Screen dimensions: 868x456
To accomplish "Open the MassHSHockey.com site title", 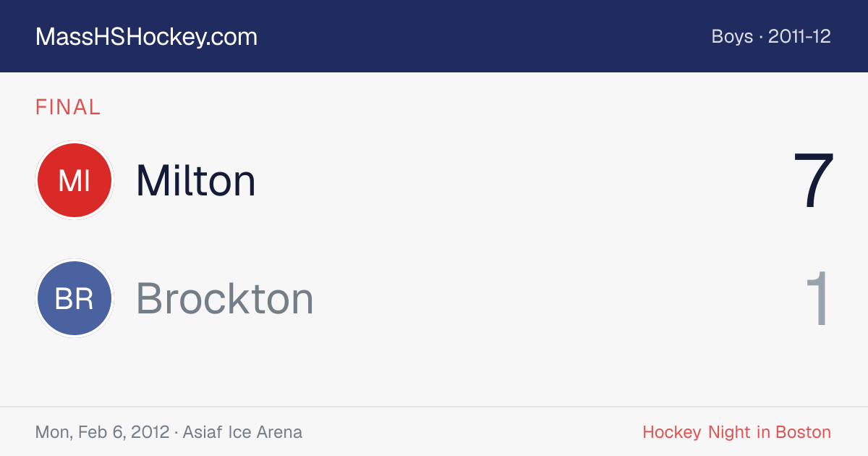I will 146,36.
